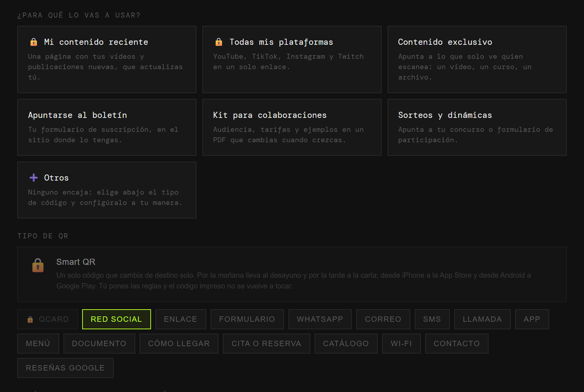Click the Smart QR lock icon
Image resolution: width=584 pixels, height=392 pixels.
38,266
